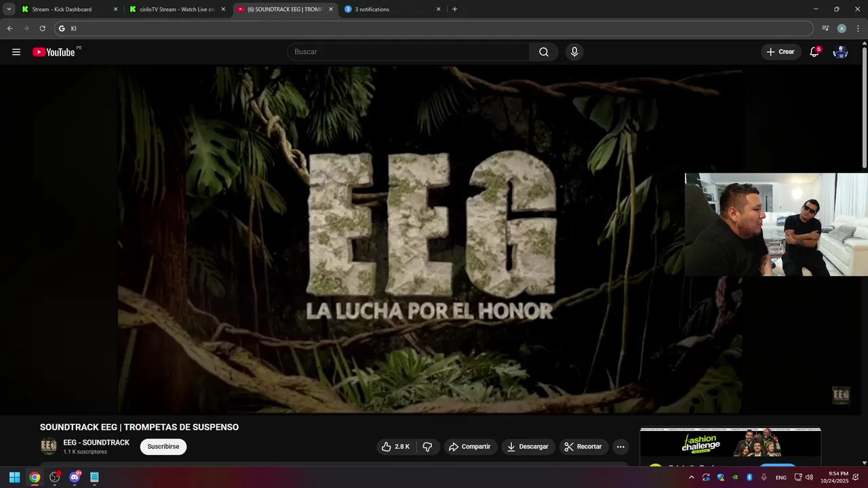Open the Discord taskbar icon
This screenshot has width=868, height=488.
(75, 477)
